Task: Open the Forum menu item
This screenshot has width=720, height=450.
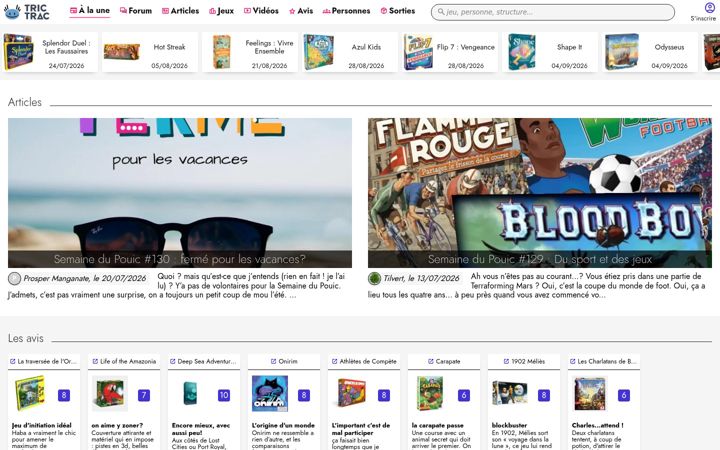Action: click(x=136, y=11)
